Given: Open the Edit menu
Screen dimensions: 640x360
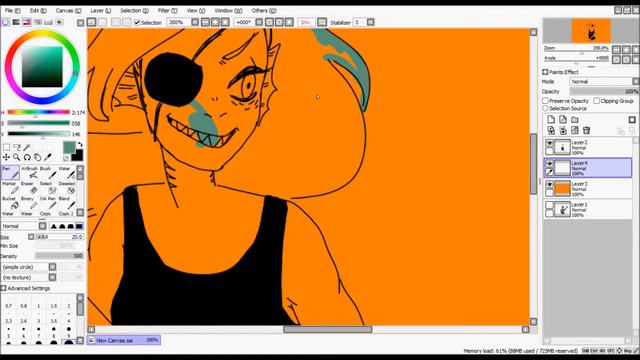Looking at the screenshot, I should [x=38, y=11].
